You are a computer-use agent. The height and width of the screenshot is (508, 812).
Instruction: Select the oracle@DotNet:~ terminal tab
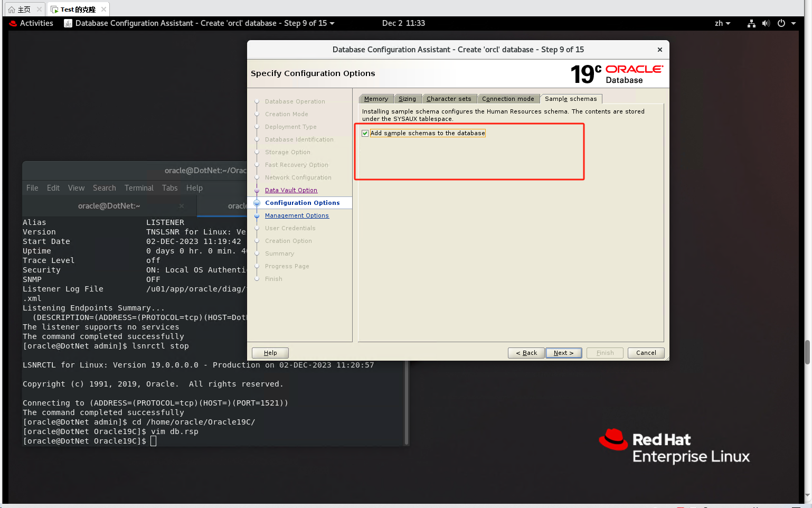click(109, 206)
